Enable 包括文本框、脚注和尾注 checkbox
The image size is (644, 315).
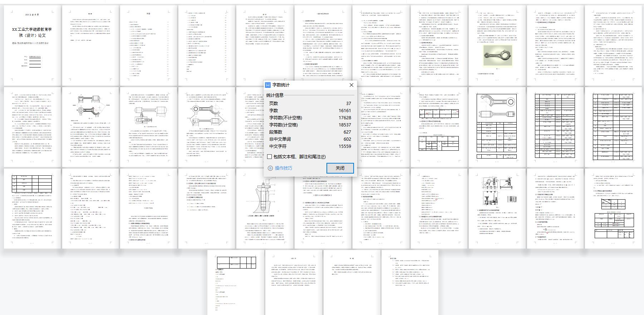click(x=270, y=156)
